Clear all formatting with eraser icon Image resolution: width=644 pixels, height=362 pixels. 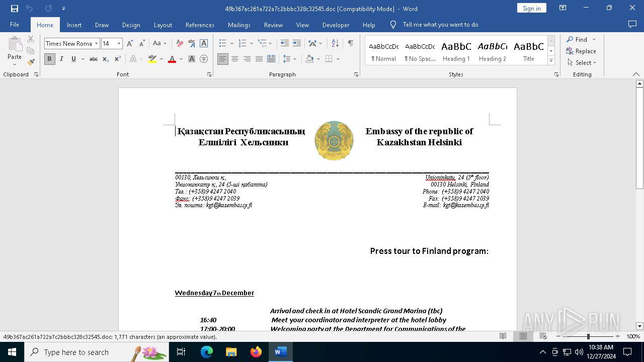(x=180, y=44)
